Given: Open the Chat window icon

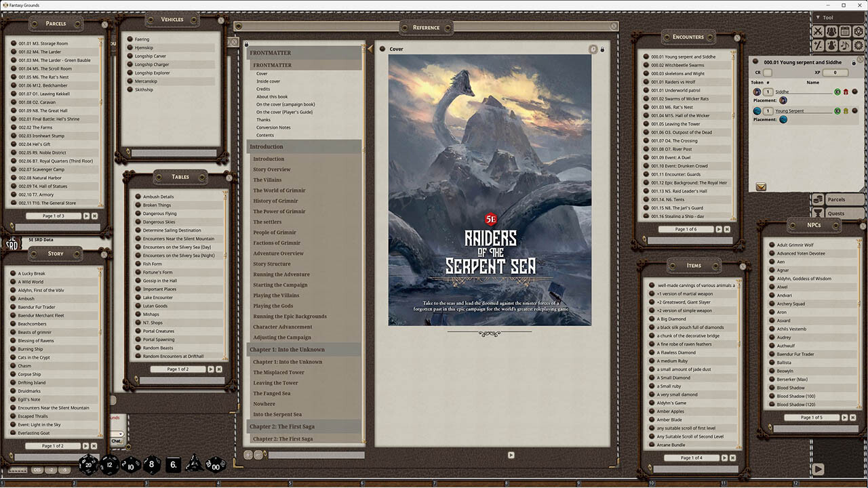Looking at the screenshot, I should click(117, 441).
